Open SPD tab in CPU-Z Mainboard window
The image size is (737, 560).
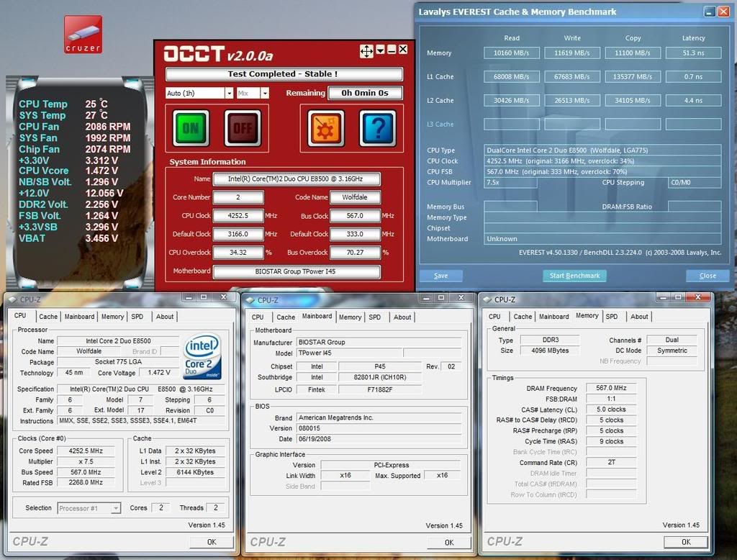(375, 317)
